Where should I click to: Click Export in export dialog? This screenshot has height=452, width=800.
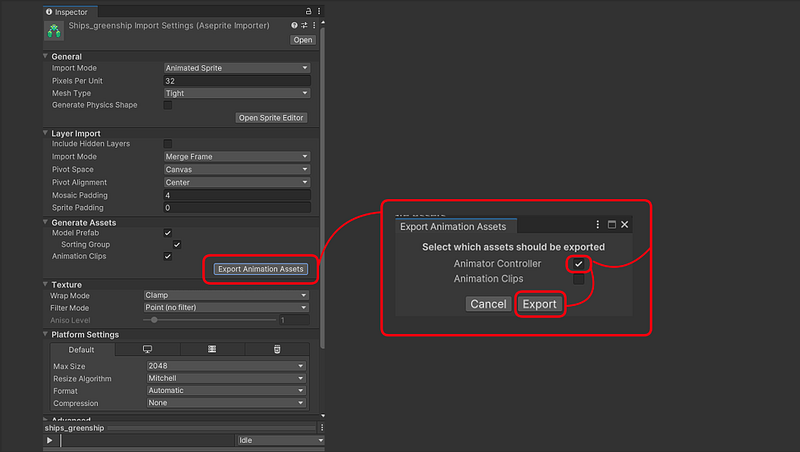[x=539, y=304]
